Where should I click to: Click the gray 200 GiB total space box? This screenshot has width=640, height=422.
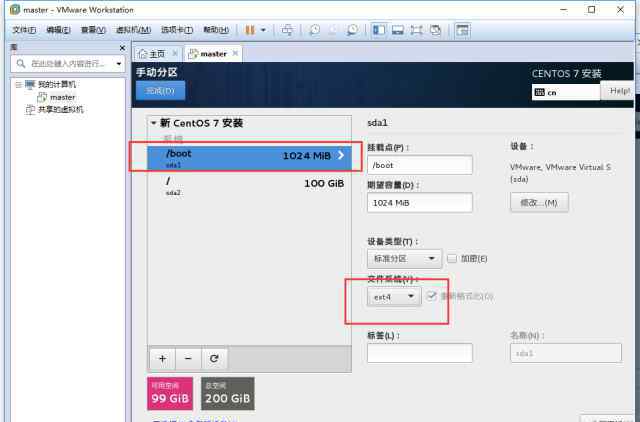point(228,393)
